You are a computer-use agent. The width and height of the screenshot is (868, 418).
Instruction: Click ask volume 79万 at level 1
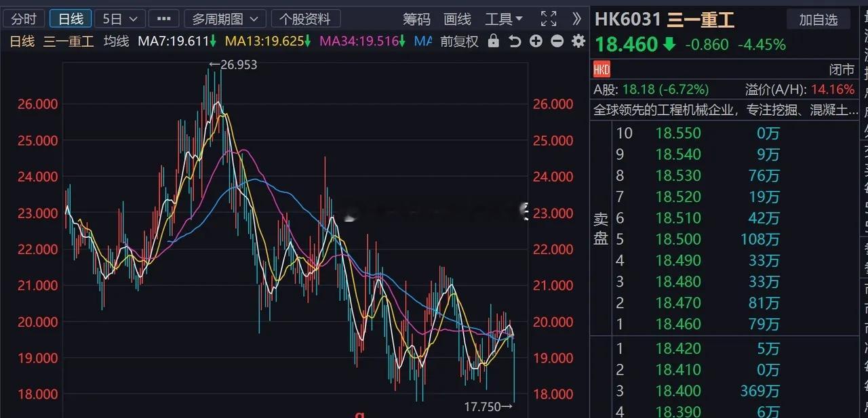tap(765, 324)
